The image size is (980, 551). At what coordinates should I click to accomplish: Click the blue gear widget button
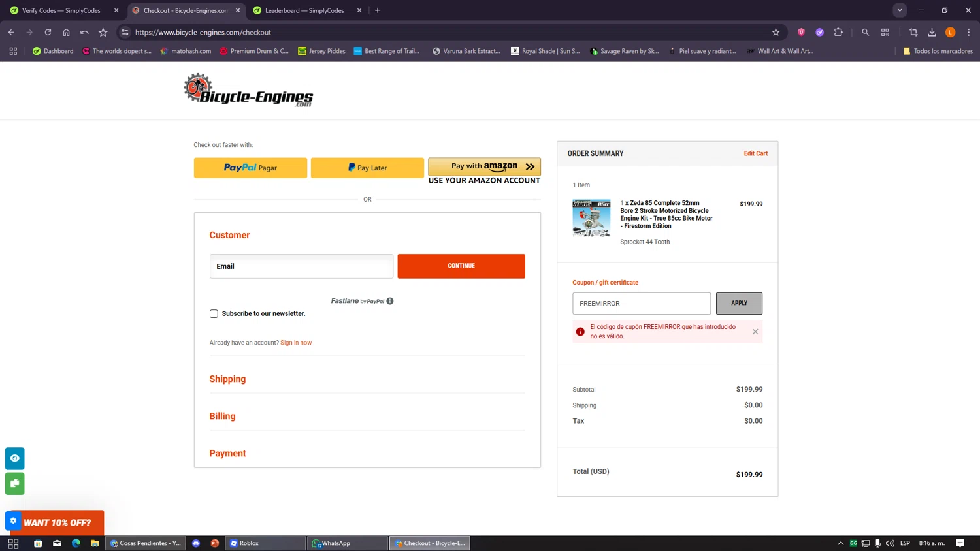coord(13,521)
